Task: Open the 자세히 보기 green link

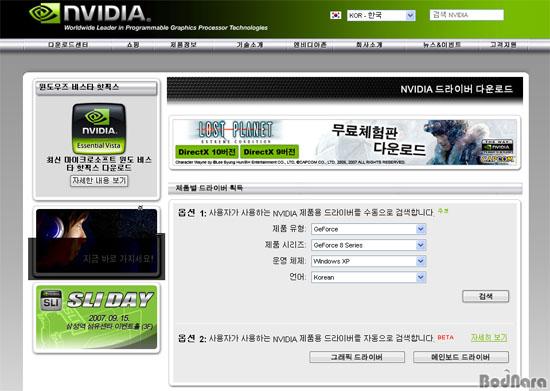Action: [489, 338]
